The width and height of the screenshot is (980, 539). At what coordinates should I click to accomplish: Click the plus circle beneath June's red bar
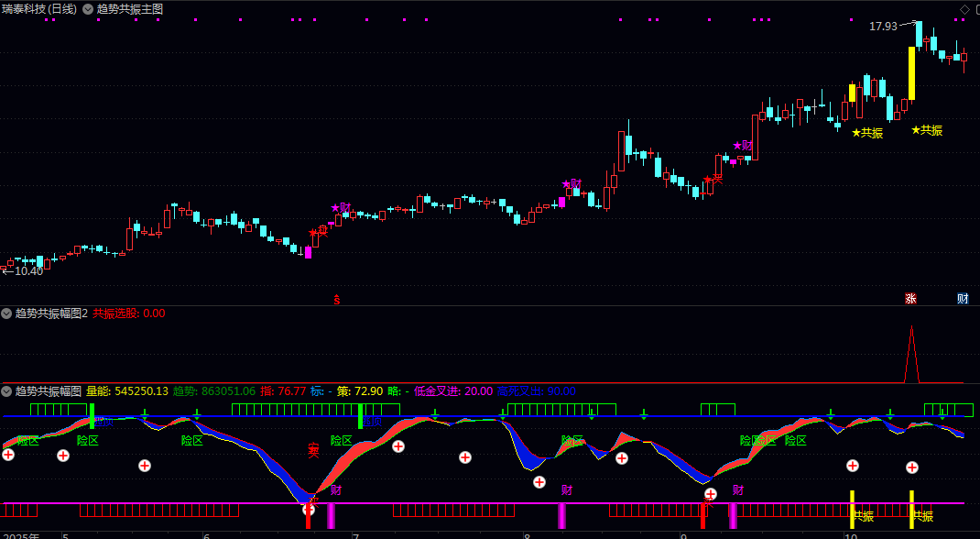[309, 510]
